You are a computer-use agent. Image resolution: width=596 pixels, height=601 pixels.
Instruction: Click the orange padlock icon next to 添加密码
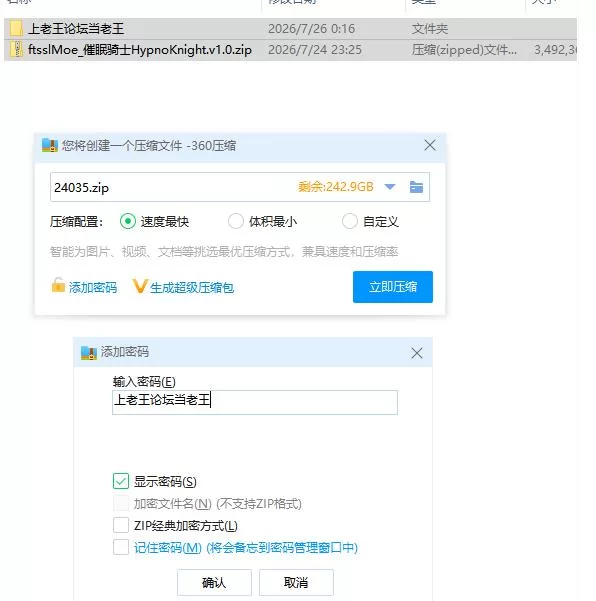pyautogui.click(x=58, y=285)
